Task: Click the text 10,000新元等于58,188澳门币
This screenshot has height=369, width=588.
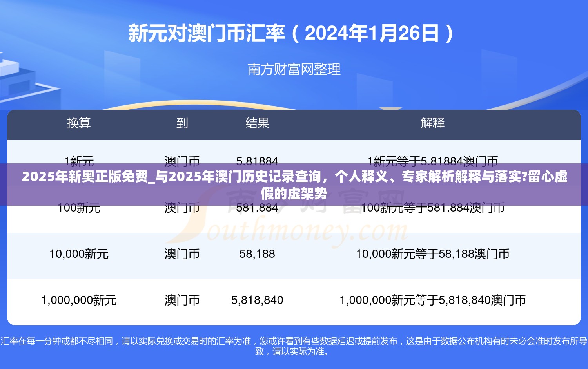Action: click(433, 254)
